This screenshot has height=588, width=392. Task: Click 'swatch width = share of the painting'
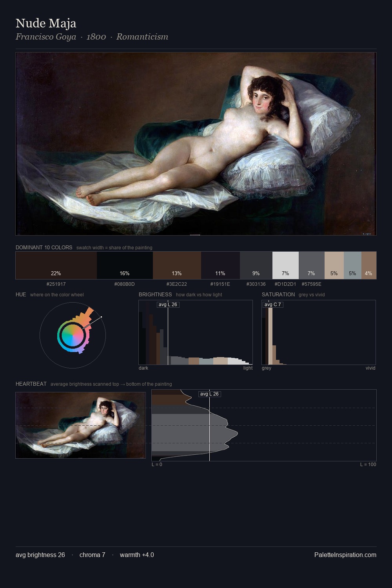[x=114, y=248]
